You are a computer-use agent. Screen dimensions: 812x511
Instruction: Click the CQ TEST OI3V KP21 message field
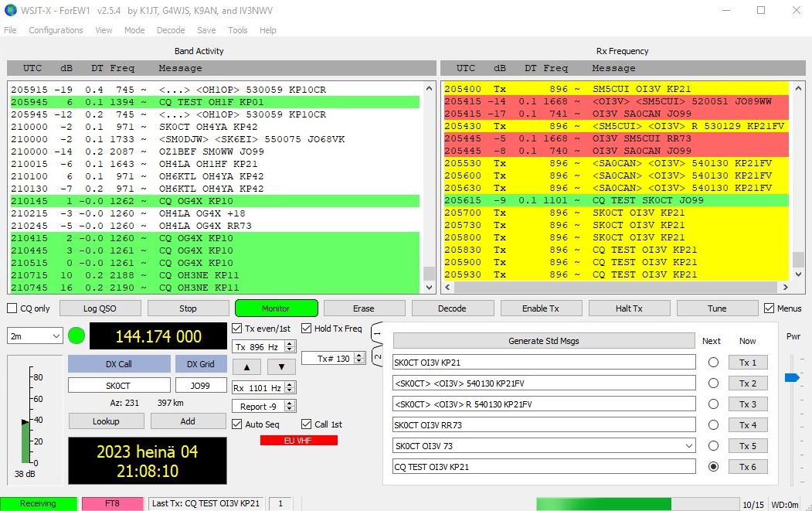[x=544, y=467]
